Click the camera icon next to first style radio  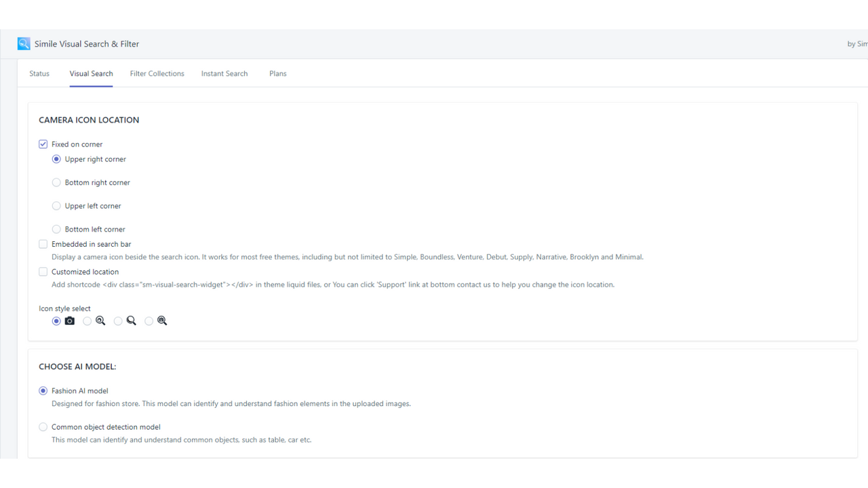coord(69,321)
